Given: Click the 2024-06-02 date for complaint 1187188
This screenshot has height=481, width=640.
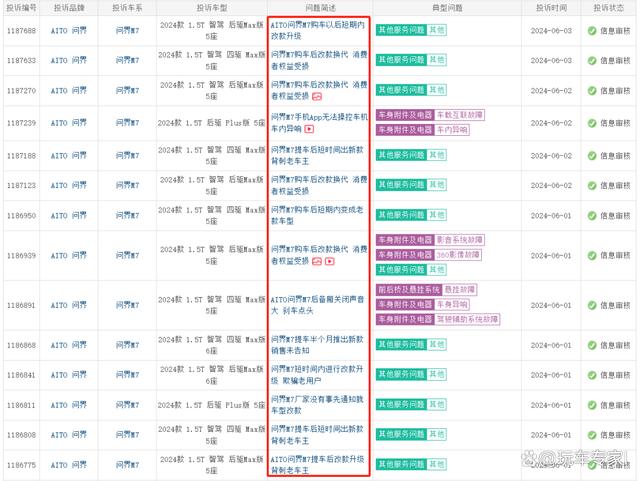Looking at the screenshot, I should (x=551, y=156).
